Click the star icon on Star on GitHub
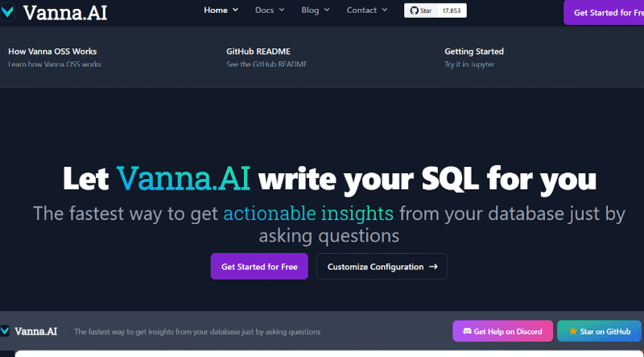The image size is (644, 357). [573, 331]
